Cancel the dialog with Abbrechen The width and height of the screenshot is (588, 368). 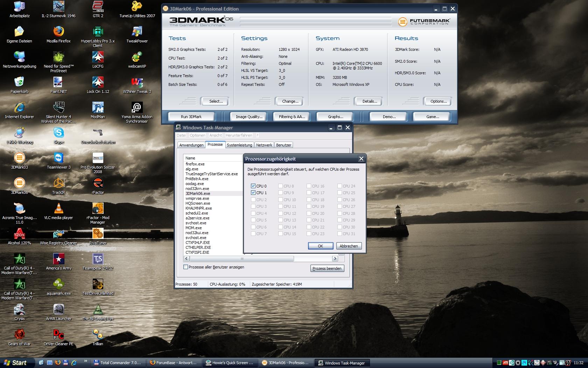click(x=349, y=246)
